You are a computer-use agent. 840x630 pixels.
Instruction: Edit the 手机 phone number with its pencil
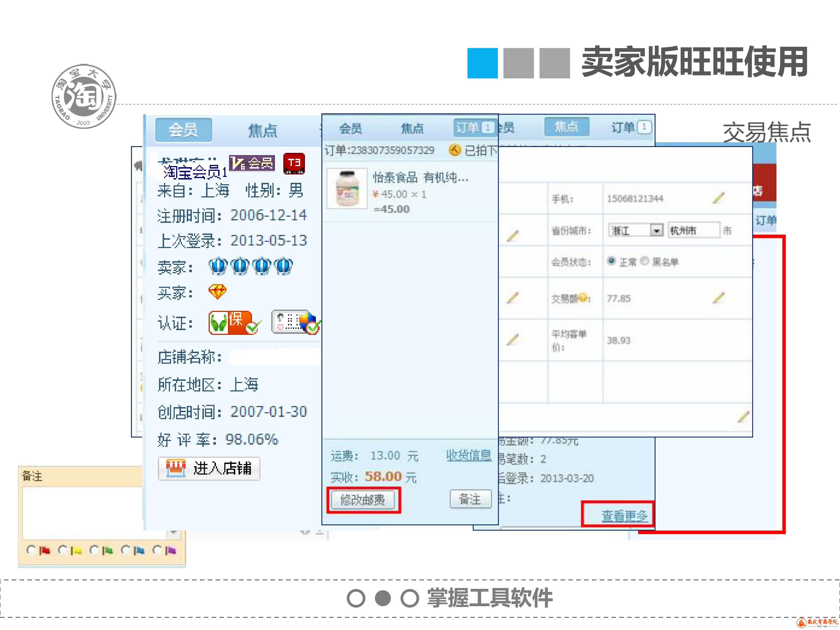click(x=718, y=198)
